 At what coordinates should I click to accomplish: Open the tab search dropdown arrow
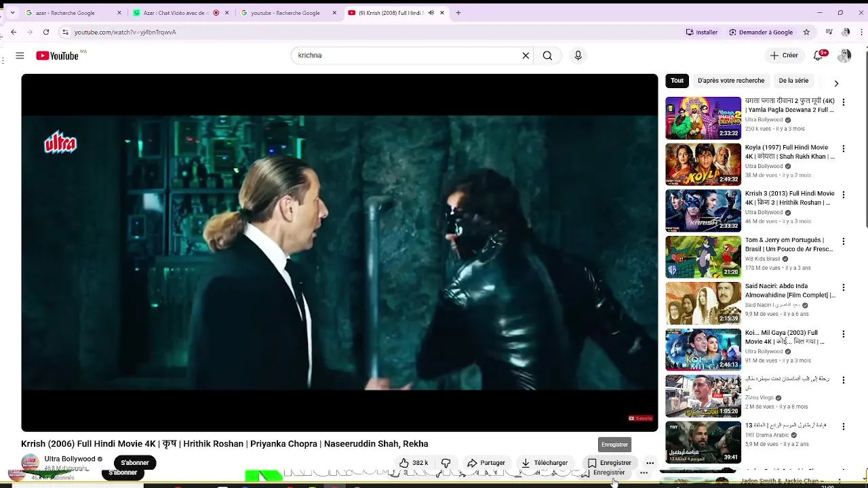[x=12, y=13]
